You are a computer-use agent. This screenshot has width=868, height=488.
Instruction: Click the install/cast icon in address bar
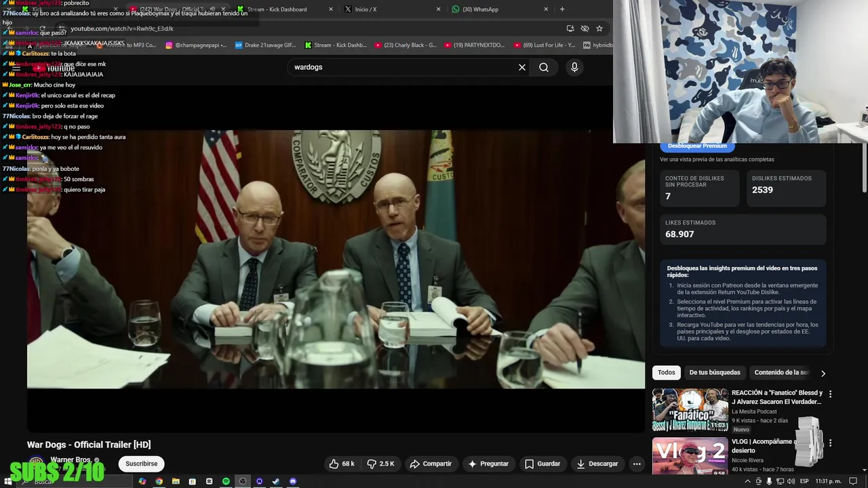(x=570, y=28)
